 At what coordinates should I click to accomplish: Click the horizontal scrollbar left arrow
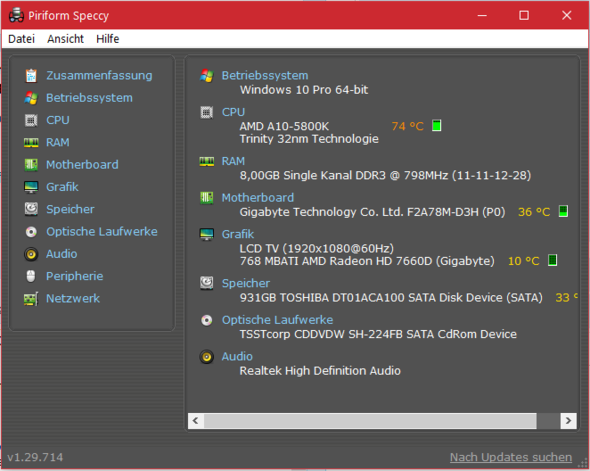point(196,421)
